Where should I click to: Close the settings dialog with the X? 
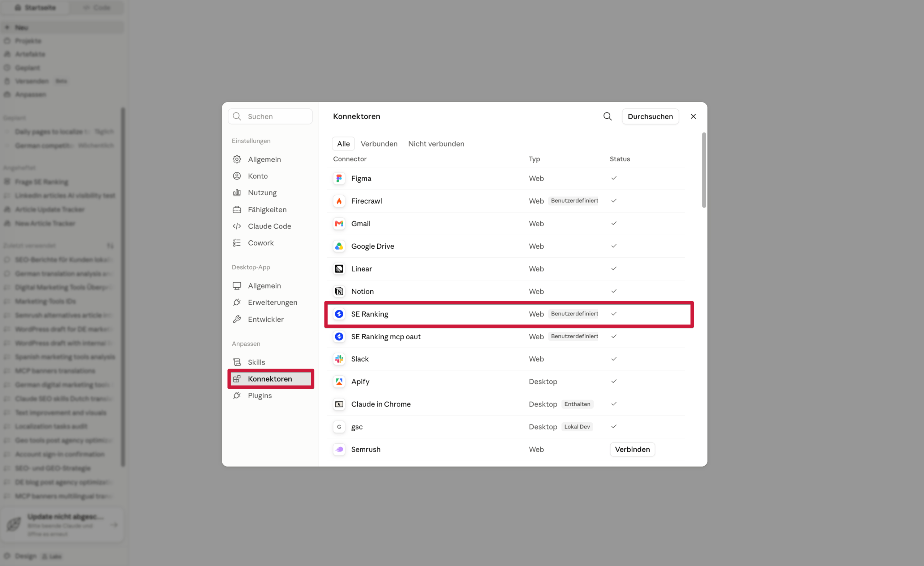(x=693, y=117)
